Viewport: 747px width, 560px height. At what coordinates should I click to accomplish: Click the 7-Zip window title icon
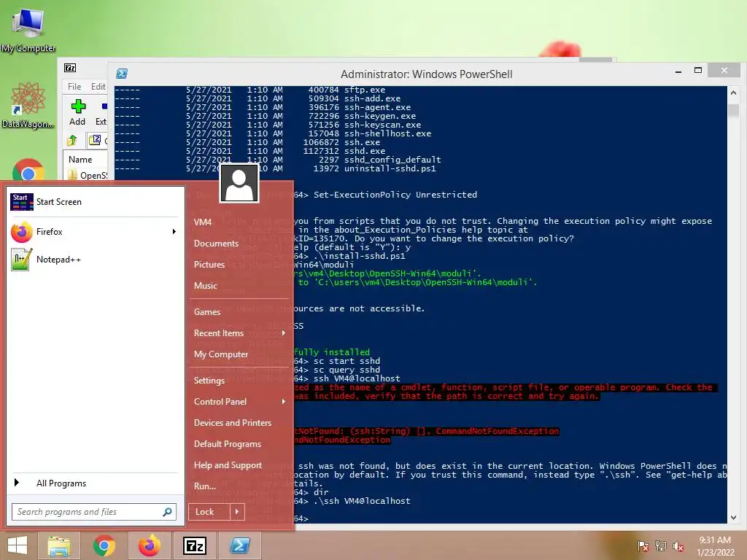coord(70,68)
